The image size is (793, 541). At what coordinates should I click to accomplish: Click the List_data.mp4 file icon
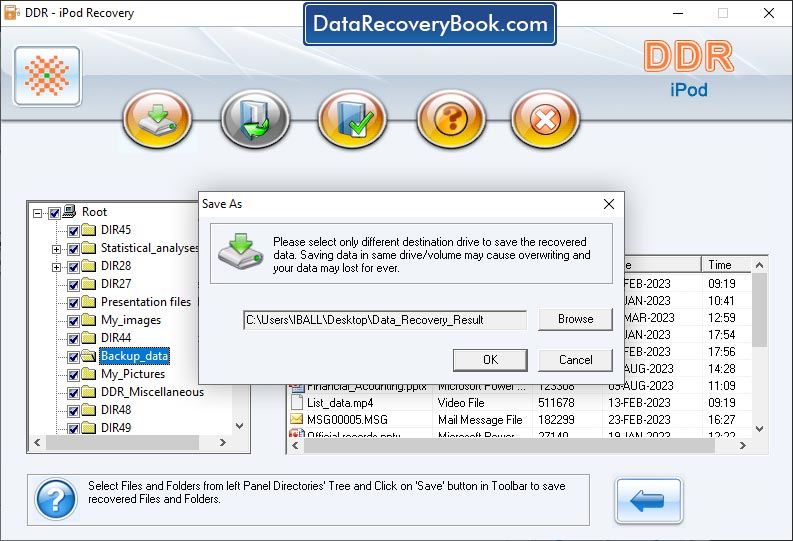pyautogui.click(x=296, y=402)
